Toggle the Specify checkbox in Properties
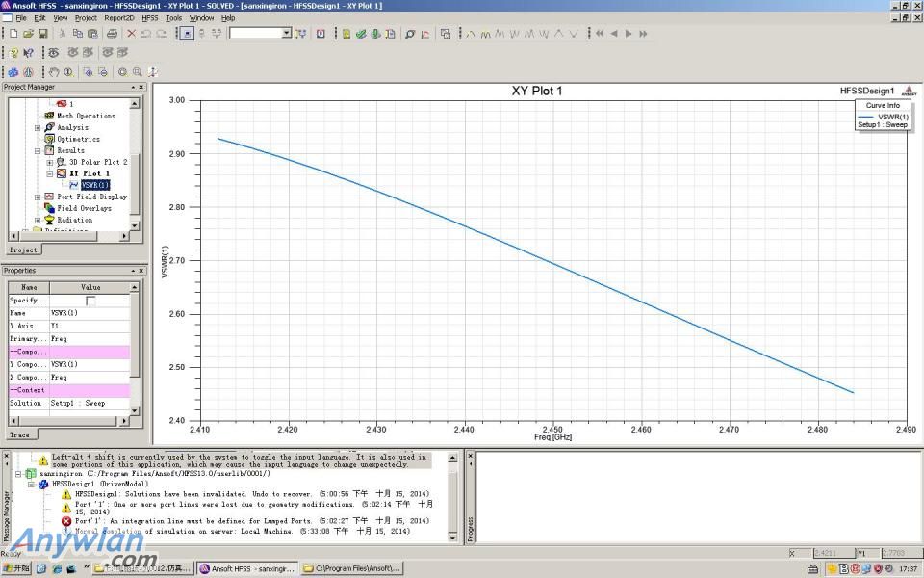924x578 pixels. click(90, 301)
